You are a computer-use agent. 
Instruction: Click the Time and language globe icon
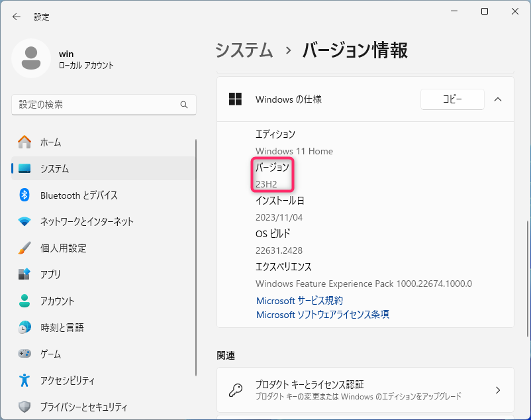(x=24, y=327)
